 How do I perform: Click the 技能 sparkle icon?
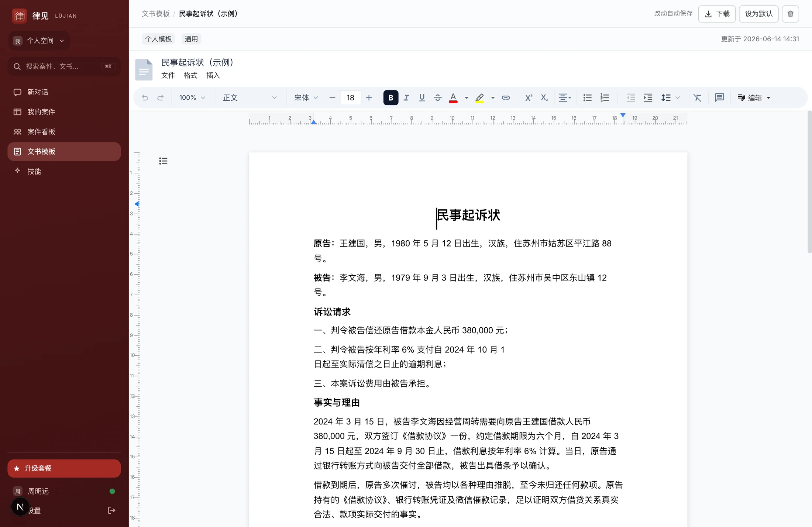point(17,170)
